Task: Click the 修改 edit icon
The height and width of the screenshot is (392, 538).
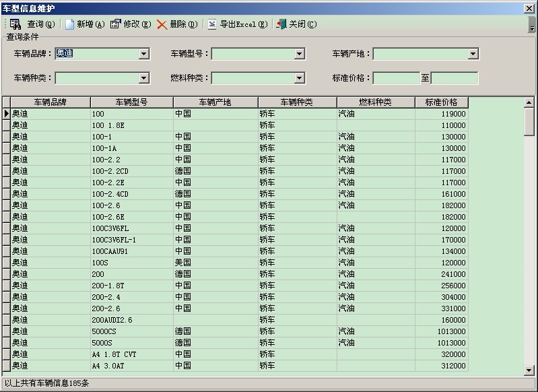Action: (x=116, y=24)
